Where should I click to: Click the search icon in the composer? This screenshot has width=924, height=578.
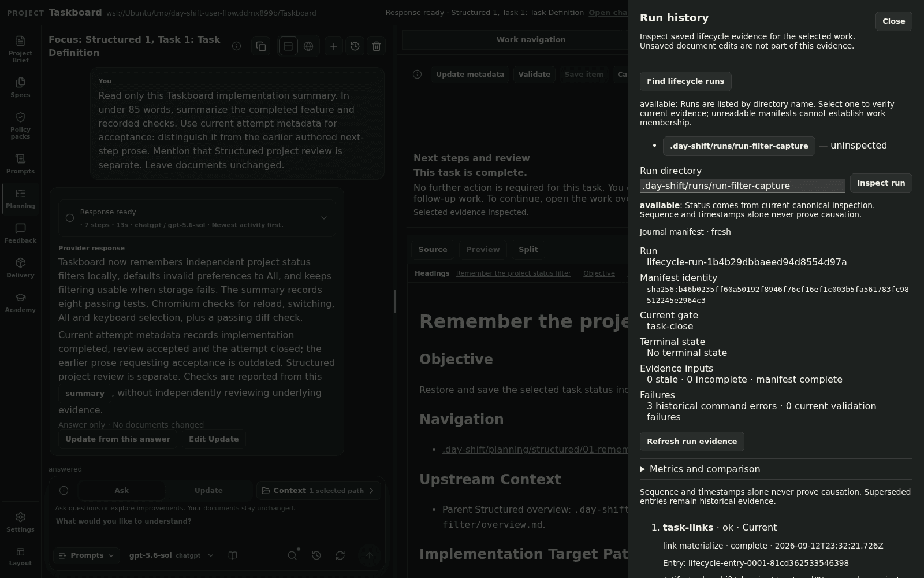(x=292, y=555)
